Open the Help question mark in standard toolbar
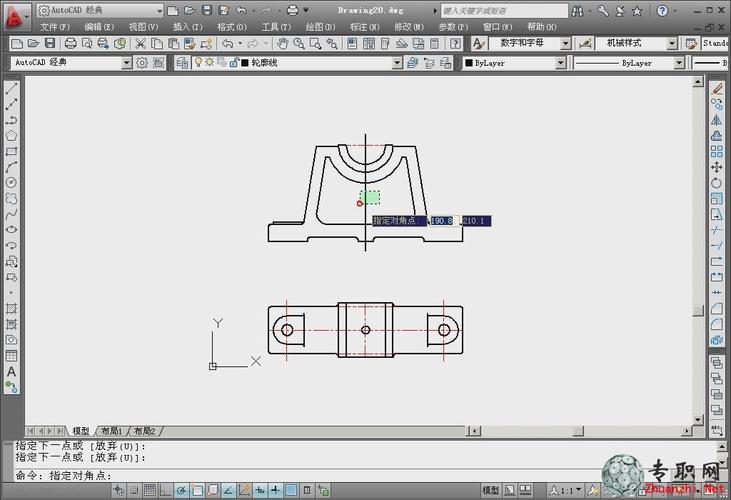731x500 pixels. [455, 44]
